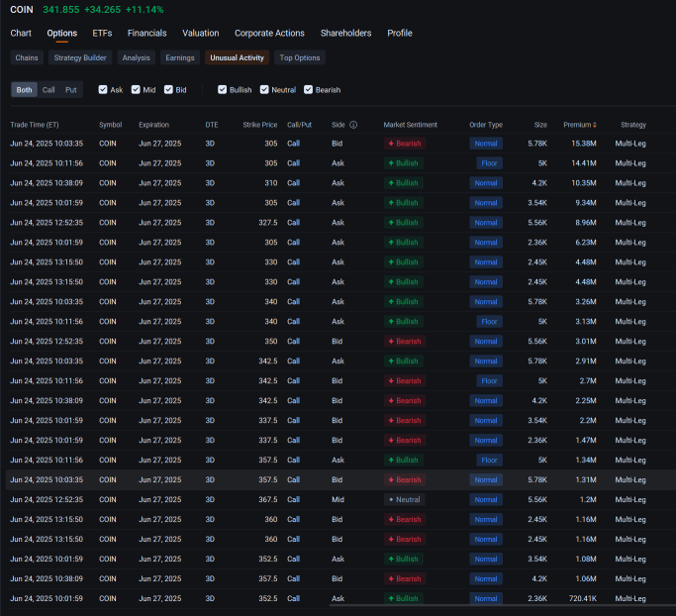Disable the Neutral sentiment checkbox
Screen dimensions: 676x616
264,90
